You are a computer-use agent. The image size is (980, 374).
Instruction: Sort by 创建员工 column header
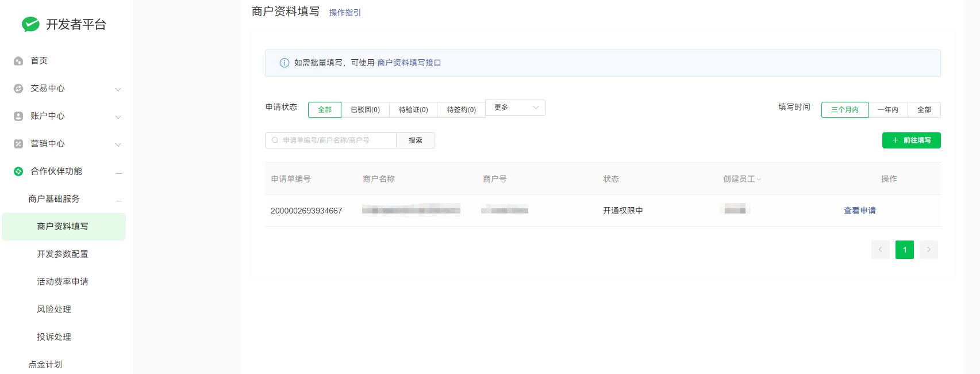pyautogui.click(x=741, y=179)
